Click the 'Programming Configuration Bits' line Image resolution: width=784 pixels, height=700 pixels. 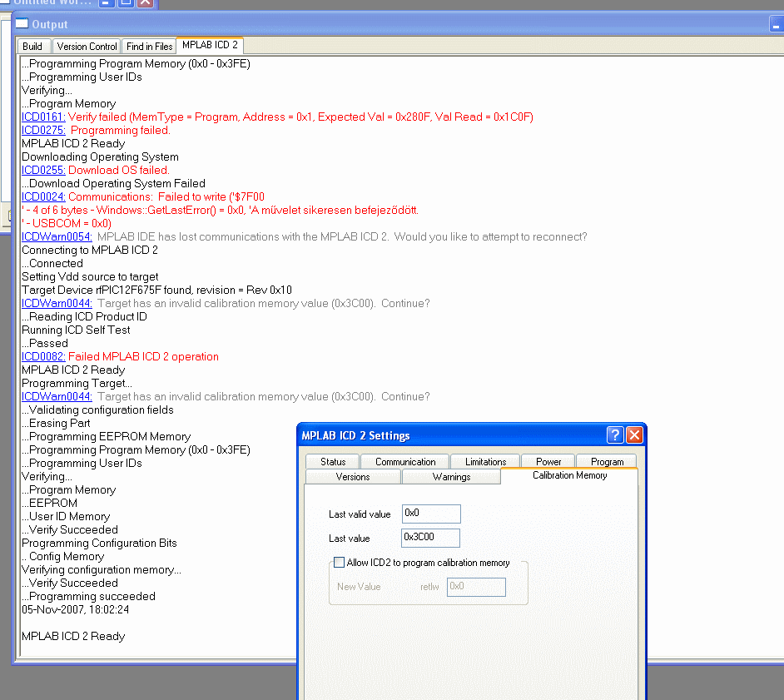pos(99,543)
